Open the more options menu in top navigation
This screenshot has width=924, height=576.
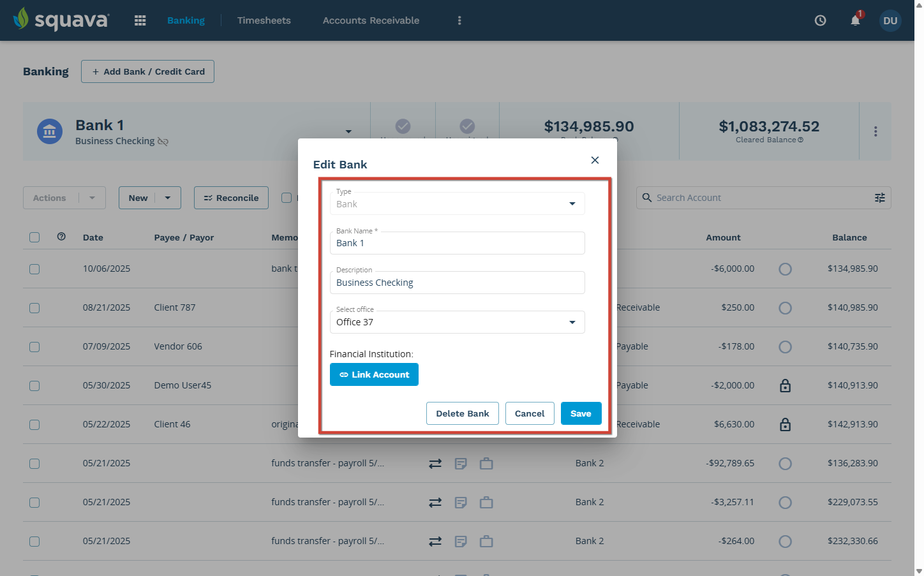tap(459, 20)
